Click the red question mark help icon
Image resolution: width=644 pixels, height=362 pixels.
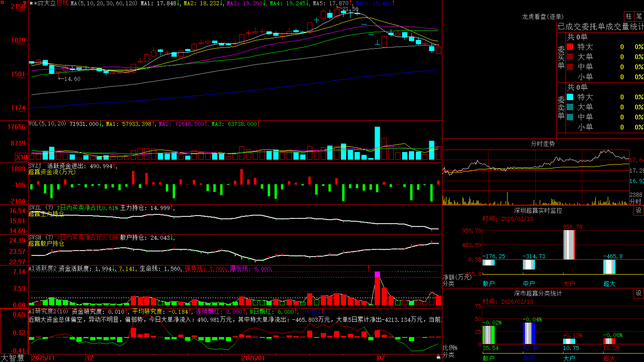[x=25, y=3]
